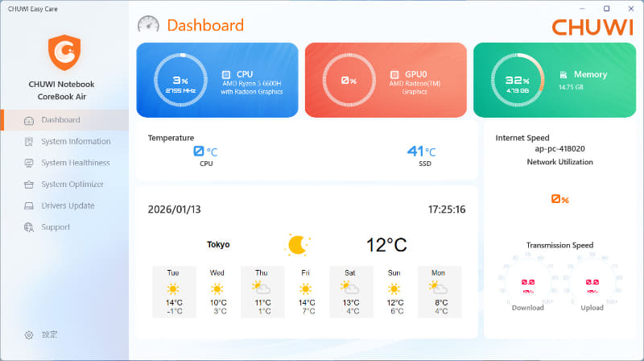Click the Memory 14.75 GB total label

(571, 87)
